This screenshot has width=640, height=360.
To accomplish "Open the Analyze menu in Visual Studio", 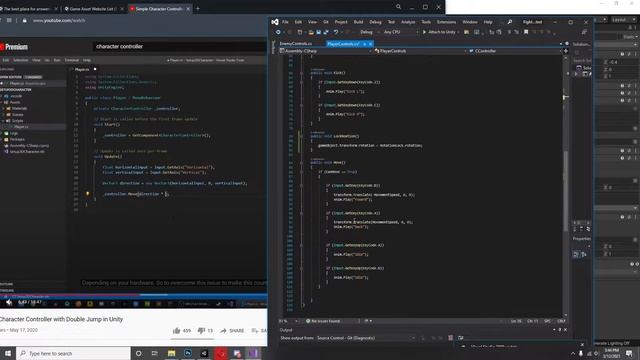I will (x=408, y=22).
